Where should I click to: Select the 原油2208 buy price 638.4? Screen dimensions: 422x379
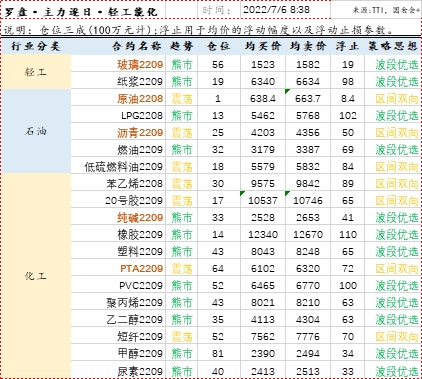coord(263,98)
